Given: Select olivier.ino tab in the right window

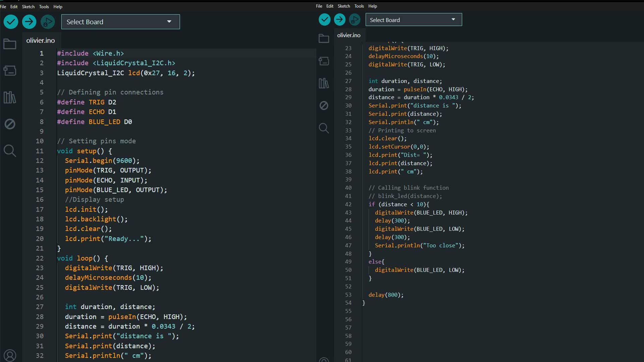Looking at the screenshot, I should coord(349,35).
